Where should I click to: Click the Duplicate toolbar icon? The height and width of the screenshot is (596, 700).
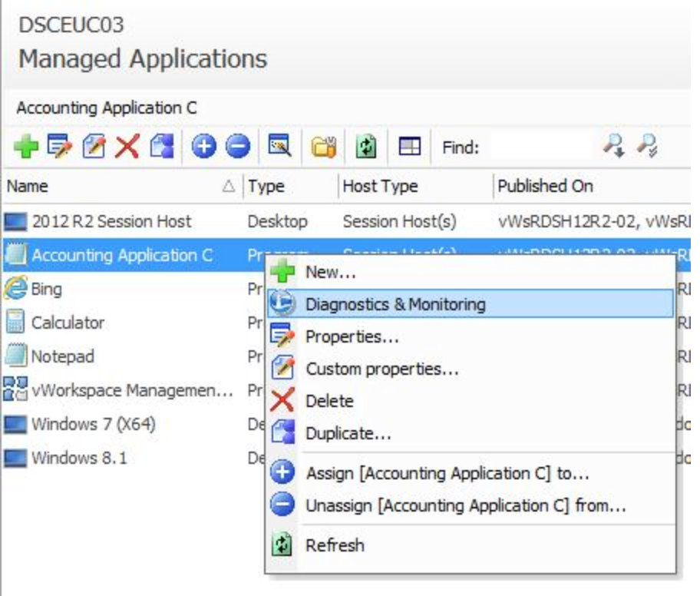coord(161,146)
